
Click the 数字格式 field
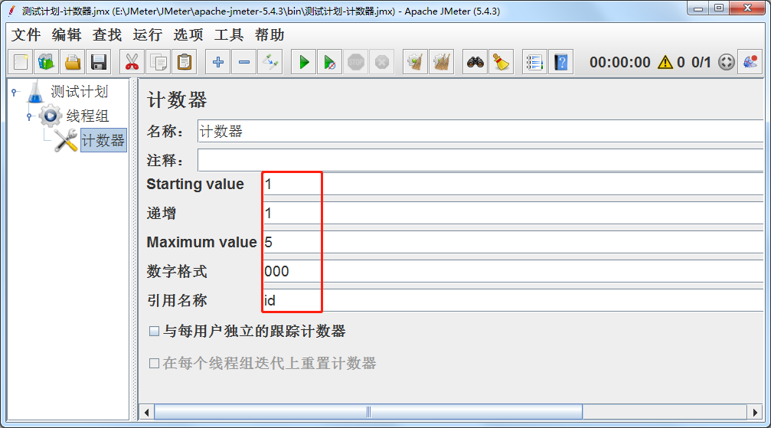pos(513,271)
